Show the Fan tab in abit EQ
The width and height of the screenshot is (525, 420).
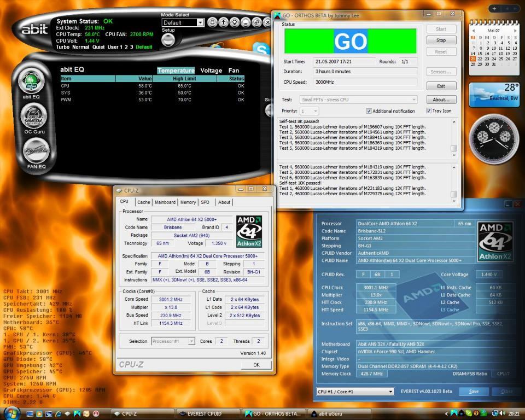click(x=234, y=71)
